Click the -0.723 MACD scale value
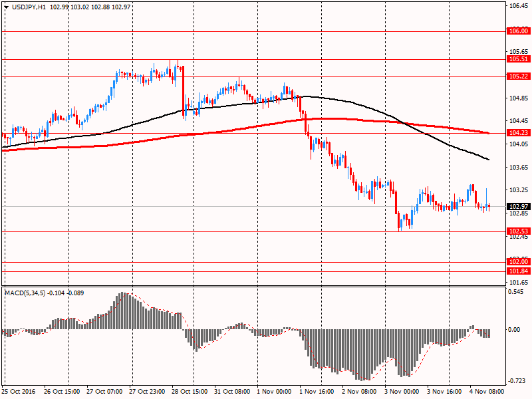 pyautogui.click(x=515, y=381)
